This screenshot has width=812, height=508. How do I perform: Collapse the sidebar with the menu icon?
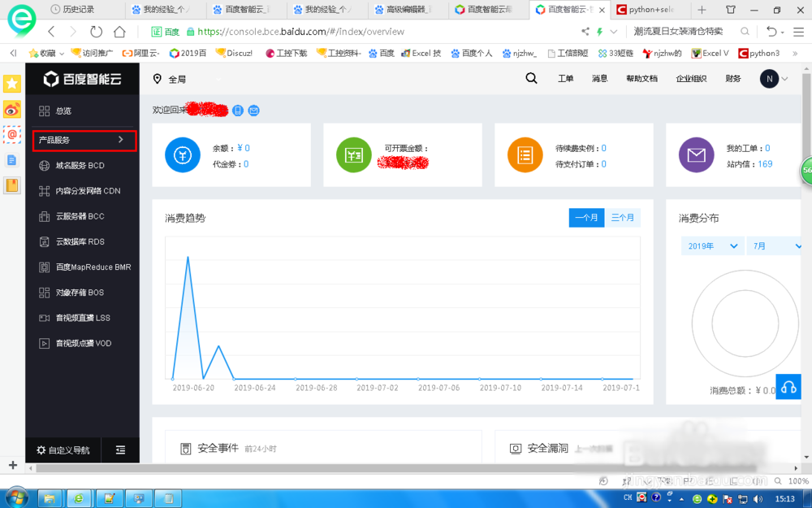[x=121, y=450]
